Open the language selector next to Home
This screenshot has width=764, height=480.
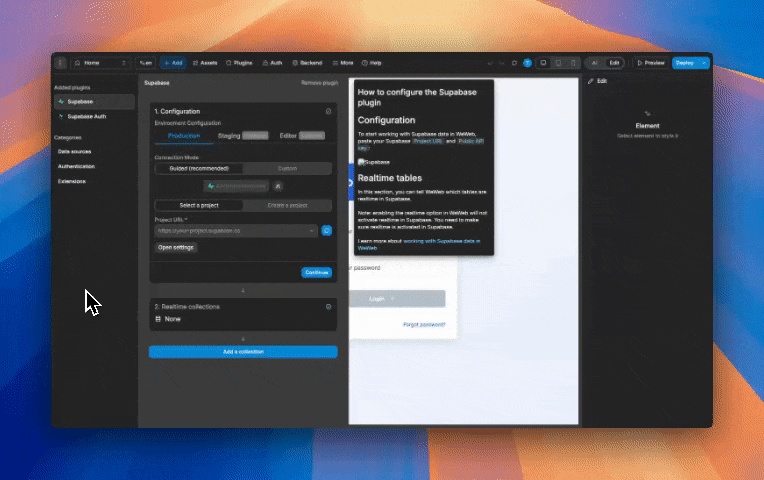[145, 63]
